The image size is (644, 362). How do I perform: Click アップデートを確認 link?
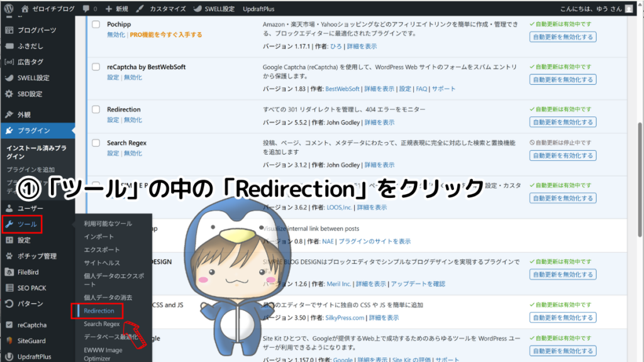pos(418,284)
